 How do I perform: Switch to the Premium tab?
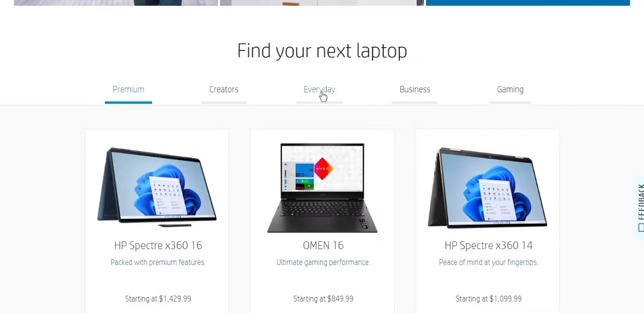point(128,90)
